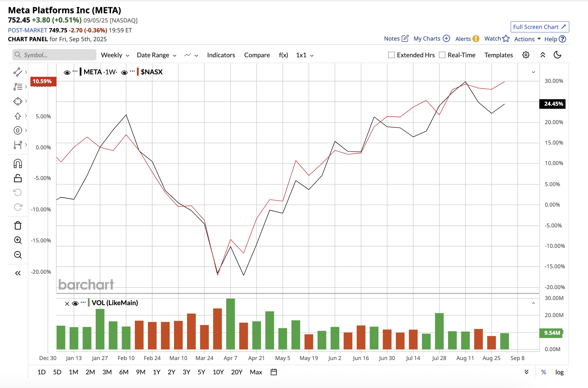Open the Indicators menu
The height and width of the screenshot is (388, 588).
point(221,55)
